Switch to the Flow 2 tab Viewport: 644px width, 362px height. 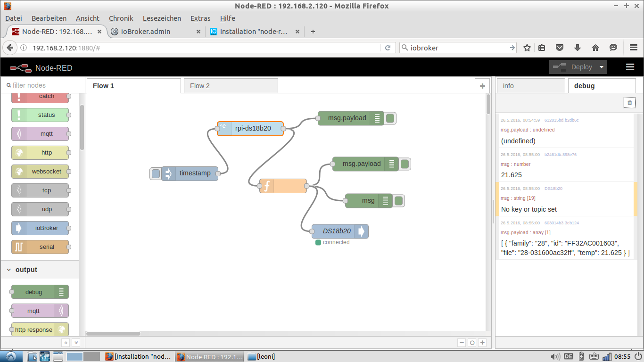click(x=200, y=86)
